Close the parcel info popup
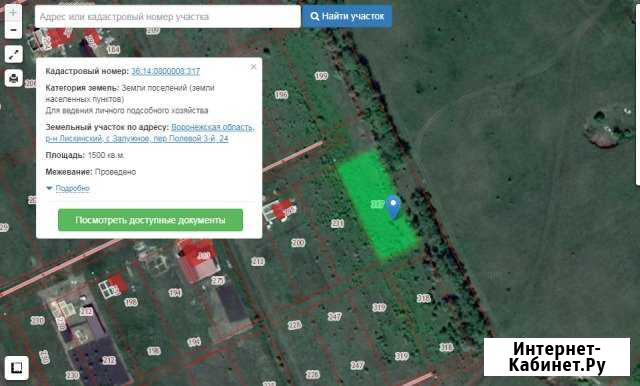Viewport: 640px width, 386px height. (x=253, y=67)
